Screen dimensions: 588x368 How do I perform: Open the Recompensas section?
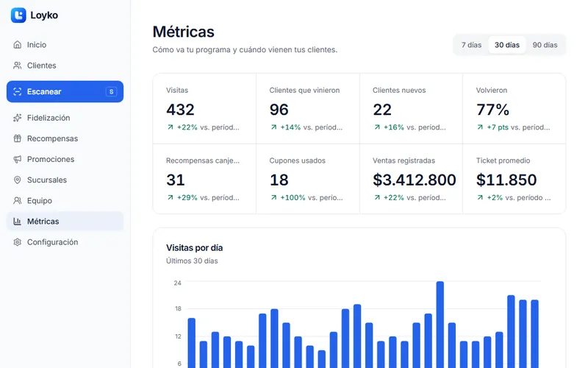[65, 138]
